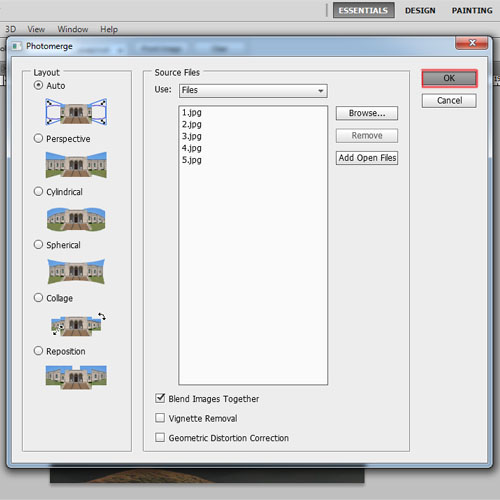This screenshot has height=500, width=500.
Task: Select the Perspective layout option
Action: coord(38,138)
